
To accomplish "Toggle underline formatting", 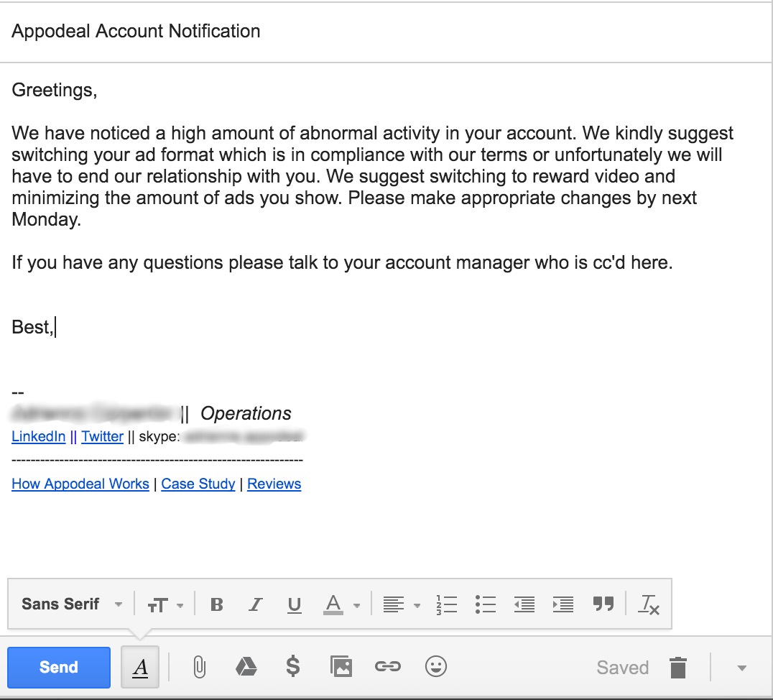I will coord(295,605).
